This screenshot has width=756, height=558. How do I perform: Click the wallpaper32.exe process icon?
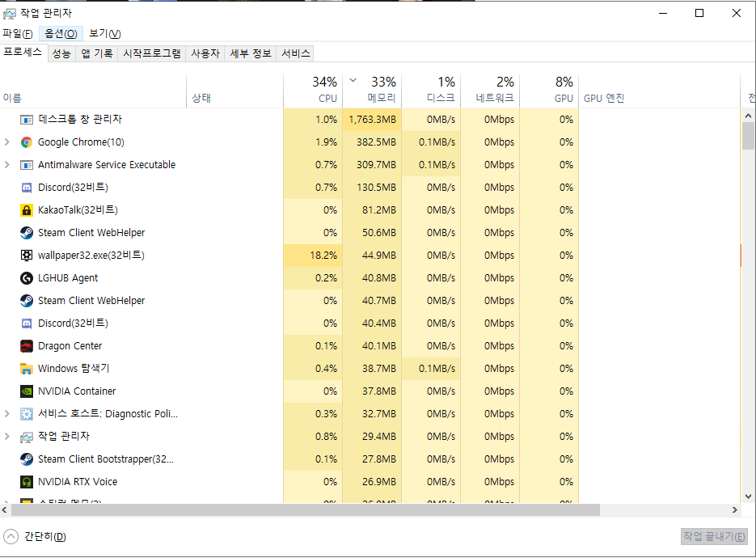(x=27, y=256)
